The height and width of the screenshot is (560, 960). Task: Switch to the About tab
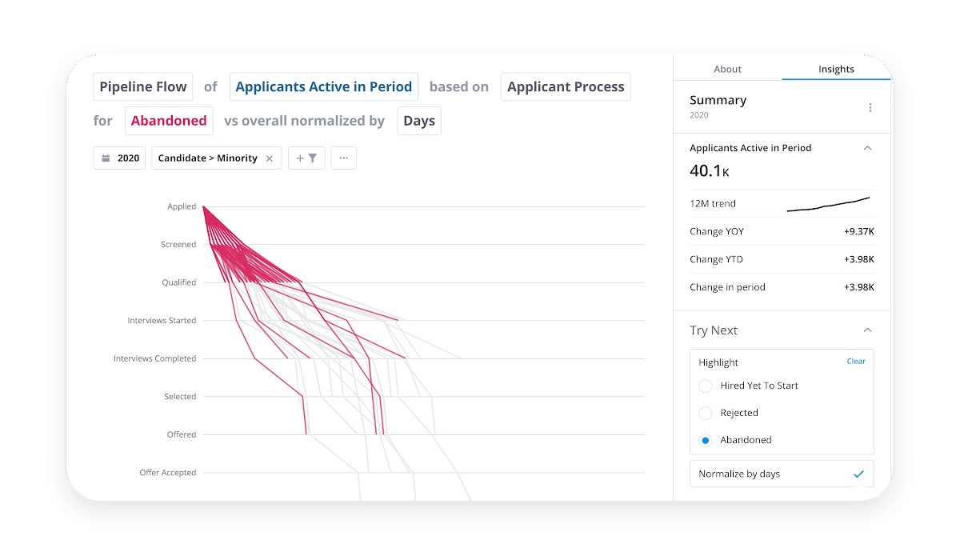tap(728, 69)
